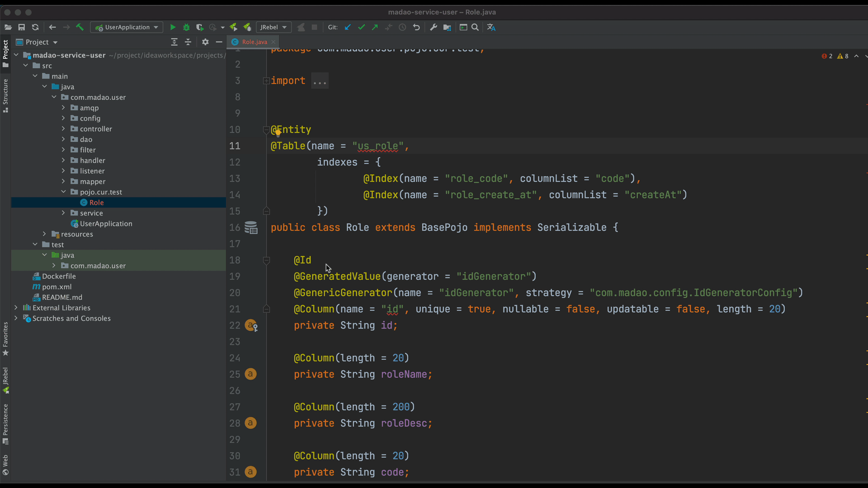Screen dimensions: 868x488
Task: Click Git update project arrow icon
Action: click(x=348, y=28)
